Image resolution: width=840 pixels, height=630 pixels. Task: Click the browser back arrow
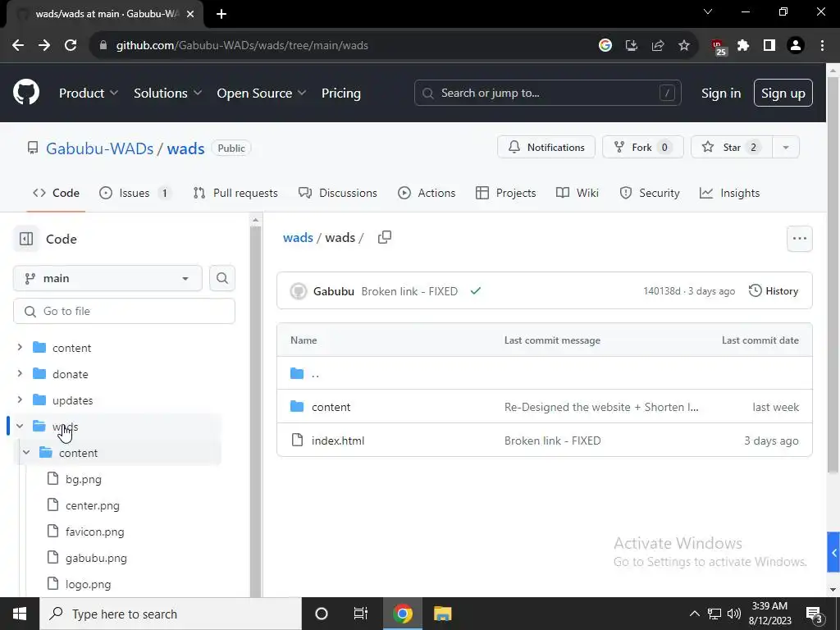point(18,46)
